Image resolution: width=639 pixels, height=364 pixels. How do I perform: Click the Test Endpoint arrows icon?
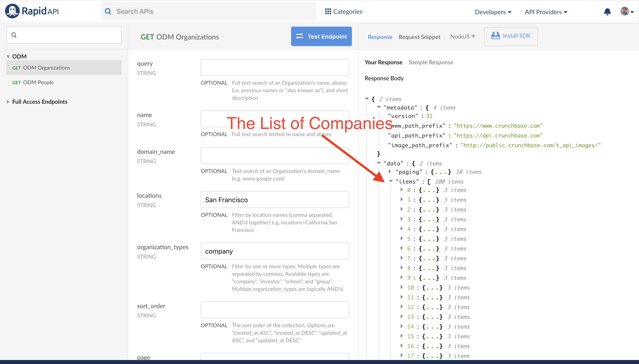tap(300, 36)
